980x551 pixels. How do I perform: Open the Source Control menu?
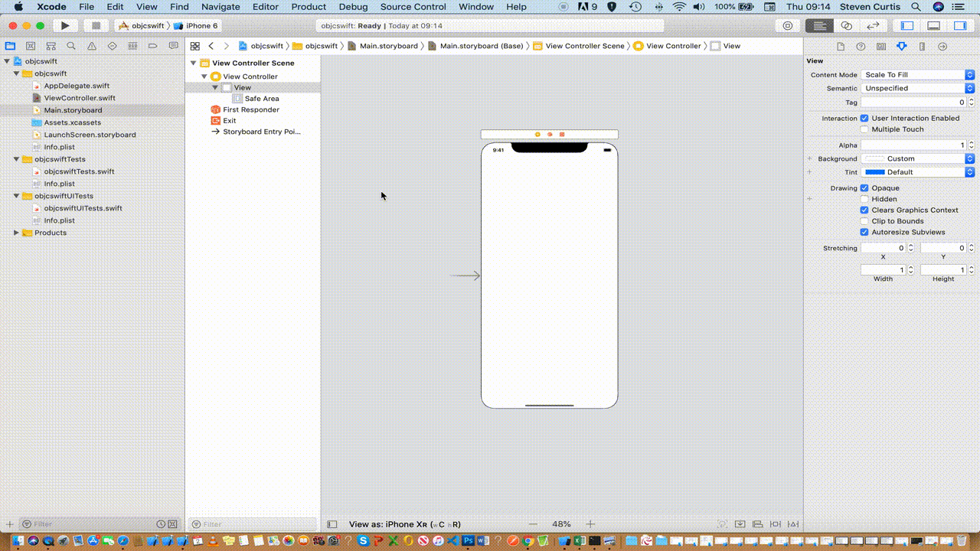413,7
